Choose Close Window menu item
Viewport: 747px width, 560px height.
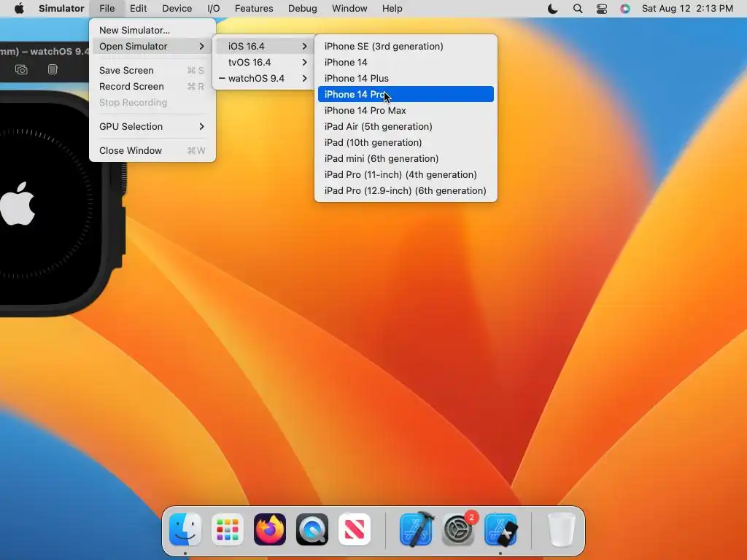coord(152,150)
